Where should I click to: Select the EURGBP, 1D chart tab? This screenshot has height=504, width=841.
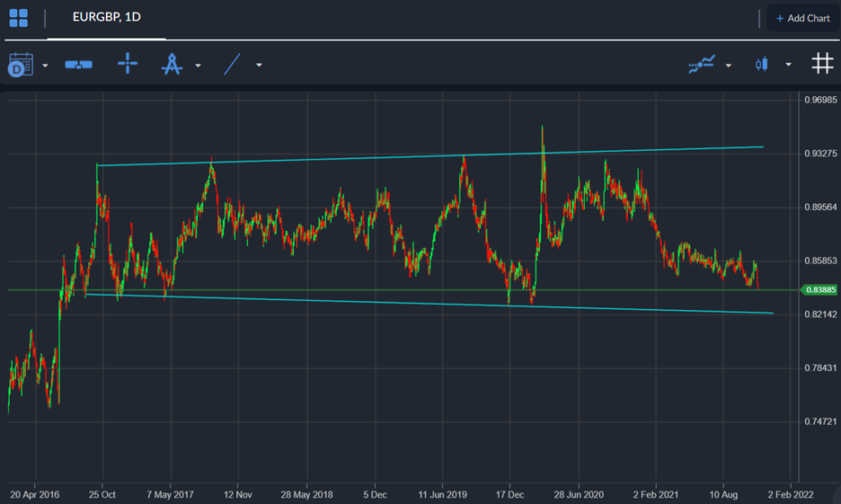pyautogui.click(x=106, y=18)
